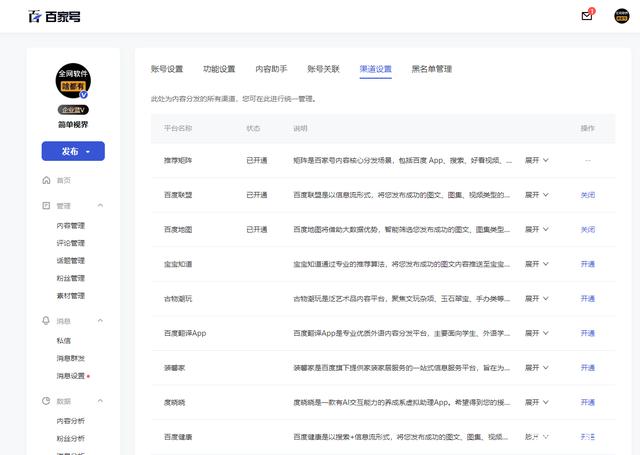Open the 发布 publish dropdown button
This screenshot has width=640, height=455.
tap(73, 151)
